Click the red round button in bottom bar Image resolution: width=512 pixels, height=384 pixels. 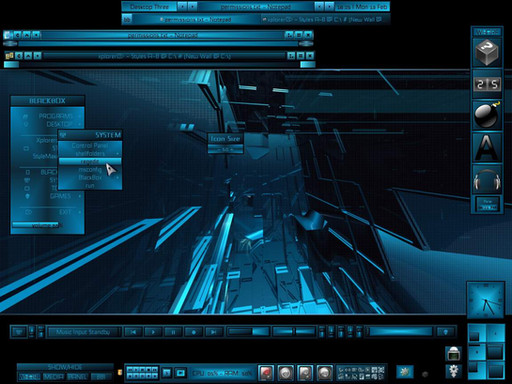(266, 372)
